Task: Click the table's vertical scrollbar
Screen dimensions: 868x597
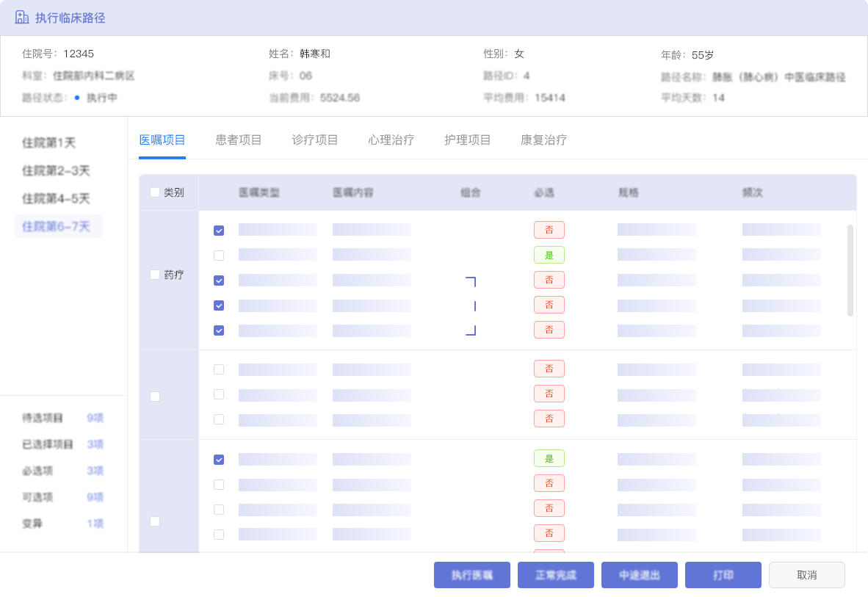Action: coord(850,270)
